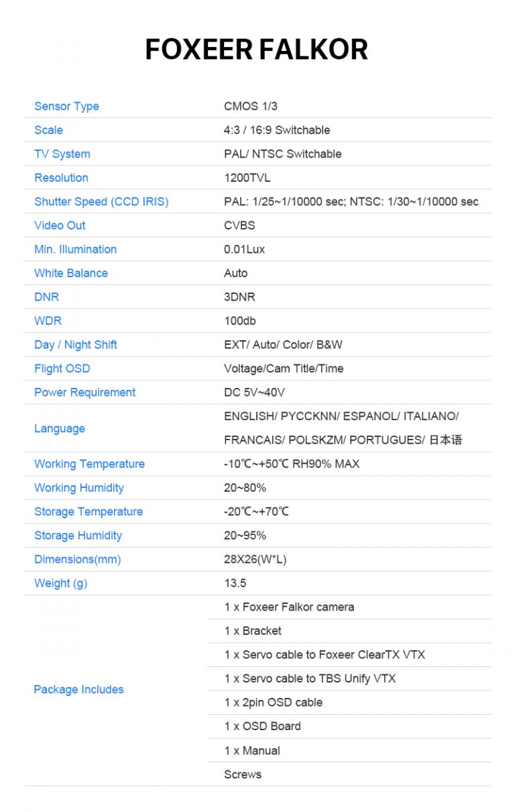
Task: Click the White Balance label
Action: [x=71, y=273]
